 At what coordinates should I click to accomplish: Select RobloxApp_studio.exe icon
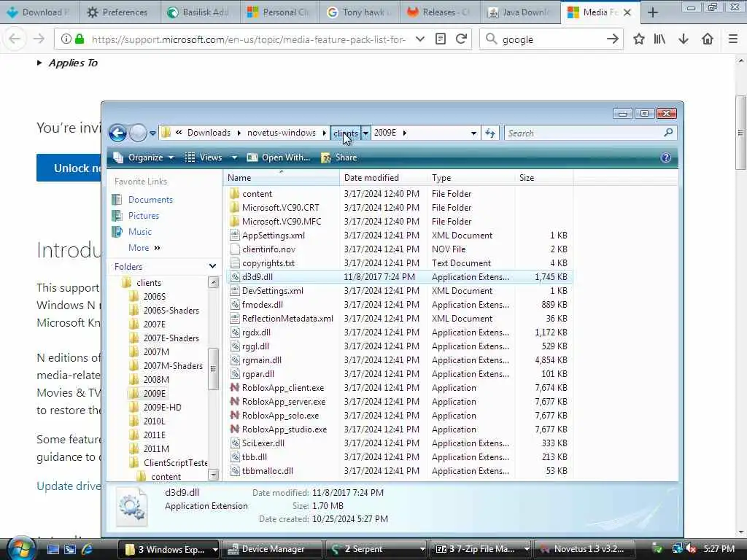(234, 429)
